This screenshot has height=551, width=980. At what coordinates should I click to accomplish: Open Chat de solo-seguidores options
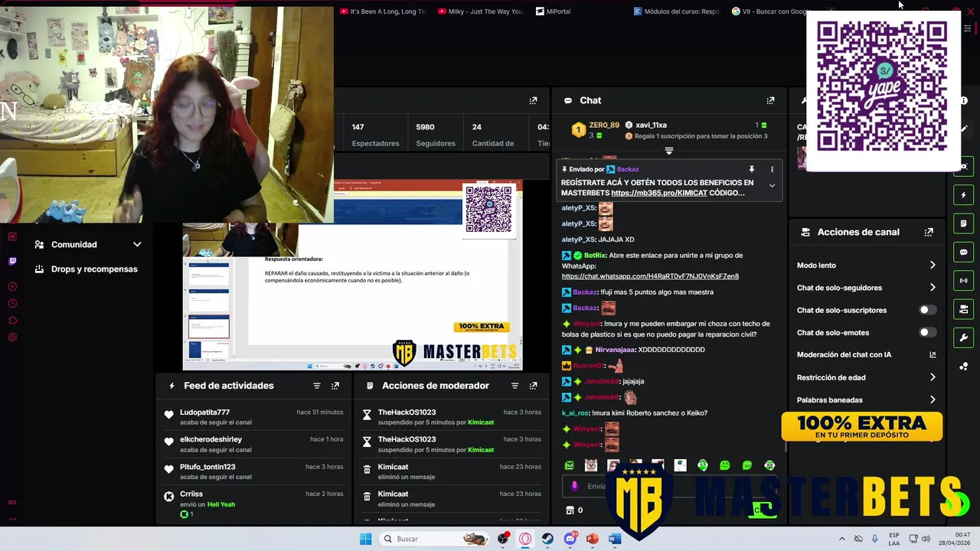tap(866, 288)
